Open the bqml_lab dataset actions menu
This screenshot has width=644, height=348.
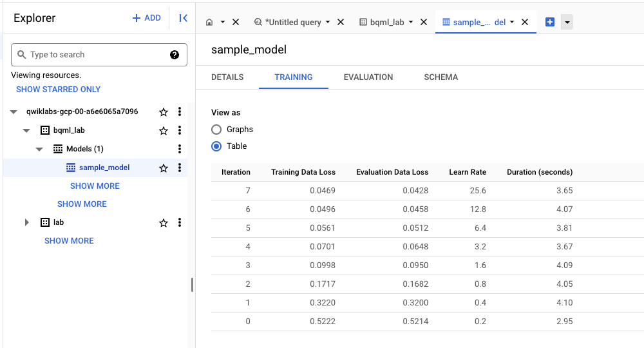point(180,130)
